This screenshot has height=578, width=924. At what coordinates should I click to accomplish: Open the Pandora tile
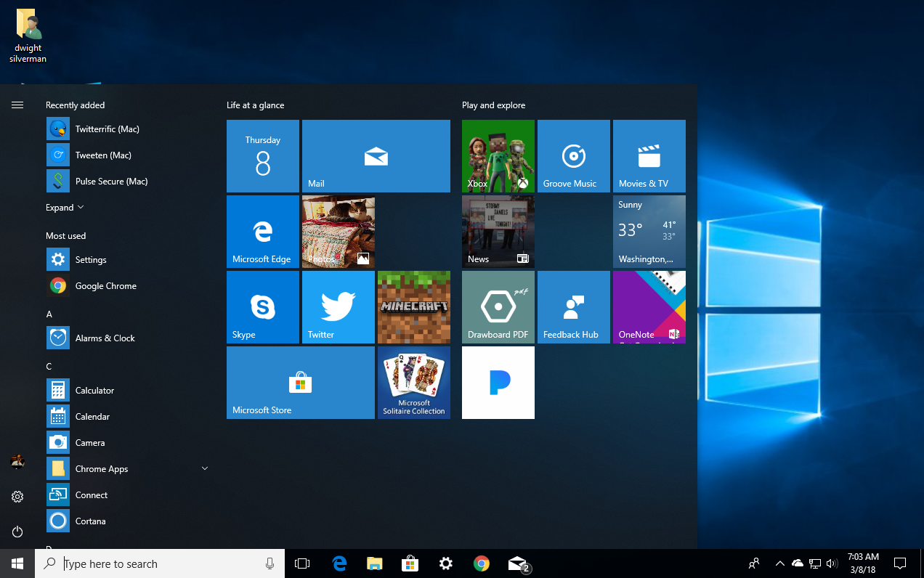pos(498,383)
